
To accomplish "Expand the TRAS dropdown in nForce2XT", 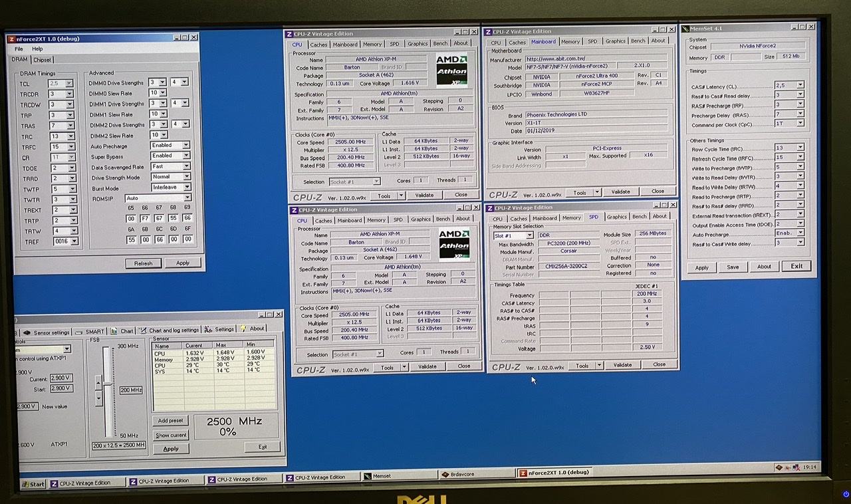I will [x=70, y=126].
